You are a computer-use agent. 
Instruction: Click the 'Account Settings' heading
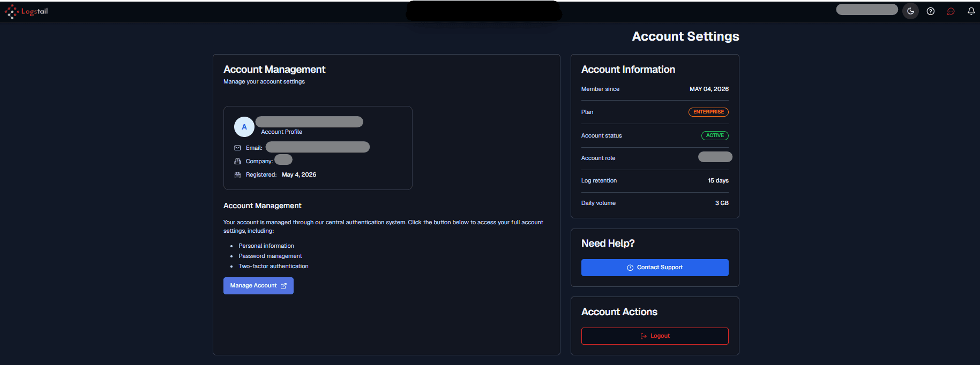coord(685,36)
